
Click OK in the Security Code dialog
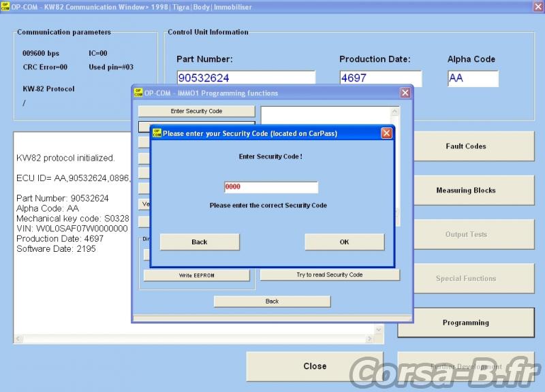(x=345, y=242)
